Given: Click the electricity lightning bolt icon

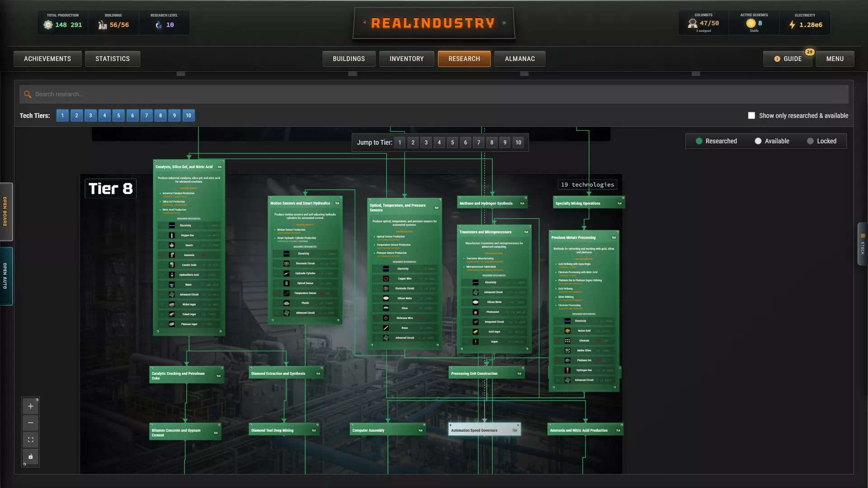Looking at the screenshot, I should (792, 25).
